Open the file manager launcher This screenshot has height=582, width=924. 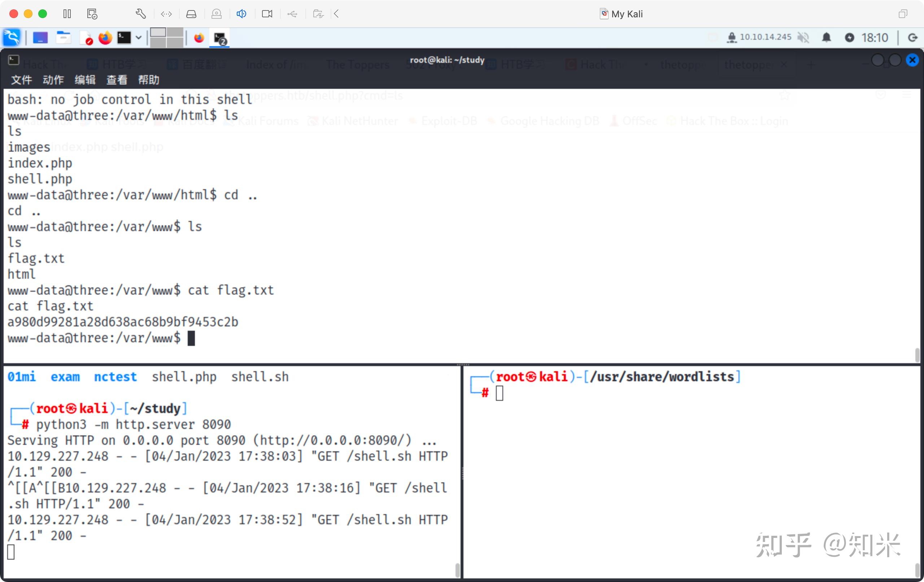coord(63,38)
